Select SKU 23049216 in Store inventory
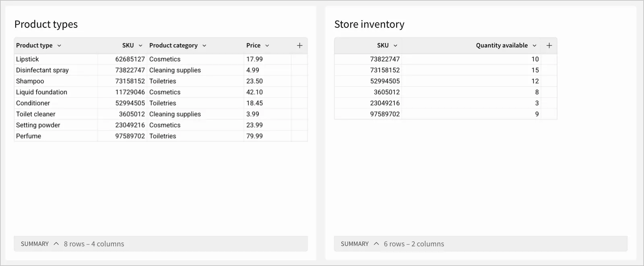 (x=368, y=103)
